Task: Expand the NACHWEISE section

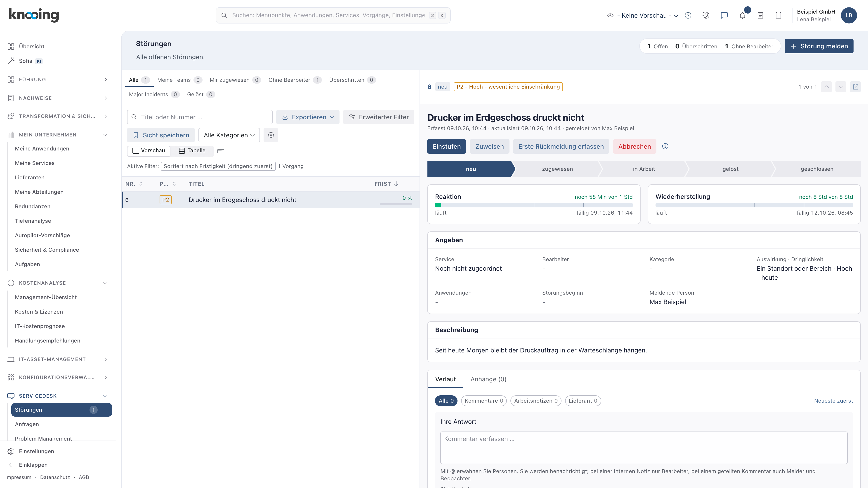Action: point(57,98)
